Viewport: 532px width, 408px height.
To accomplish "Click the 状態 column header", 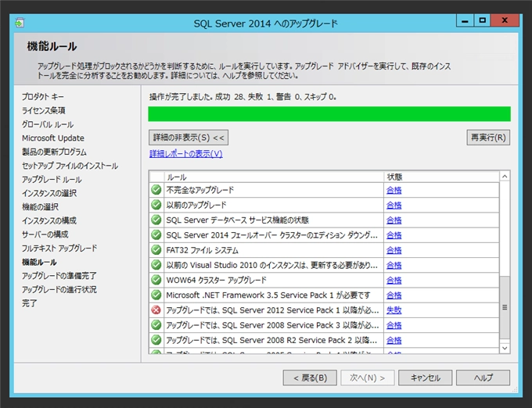I will (441, 177).
